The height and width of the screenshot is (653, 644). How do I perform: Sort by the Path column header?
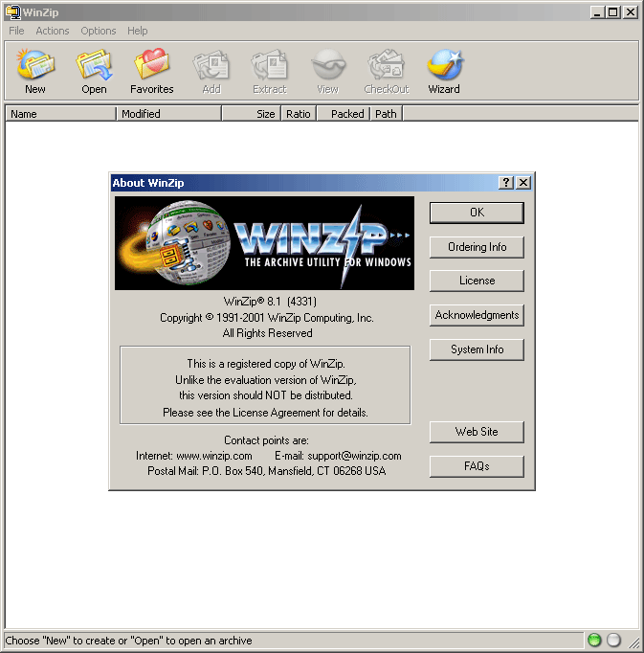point(387,114)
